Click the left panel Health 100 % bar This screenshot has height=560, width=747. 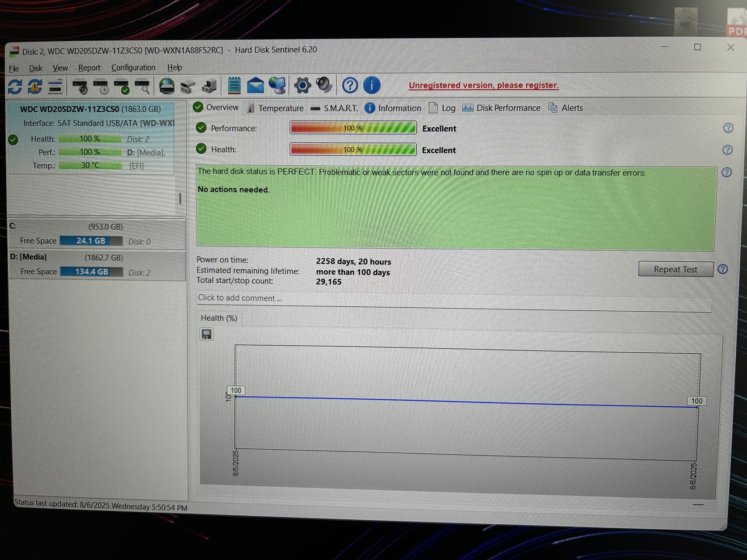coord(90,139)
